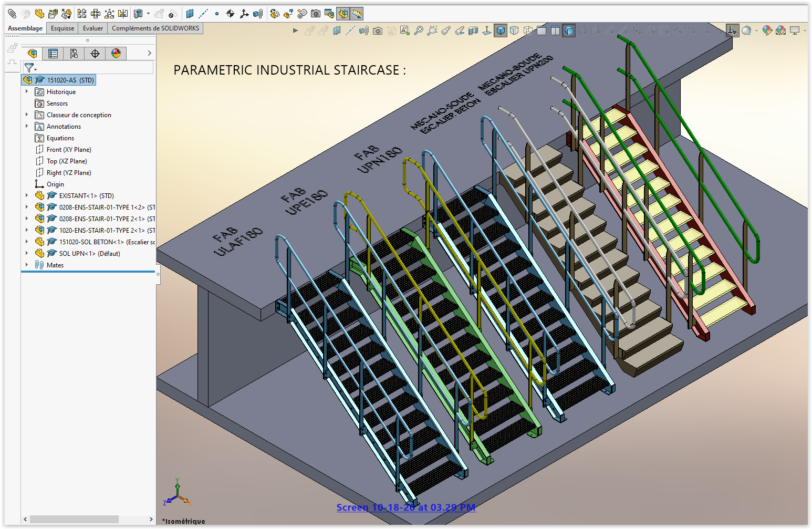The width and height of the screenshot is (812, 529).
Task: Select Front (XY Plane) in tree
Action: [x=63, y=149]
